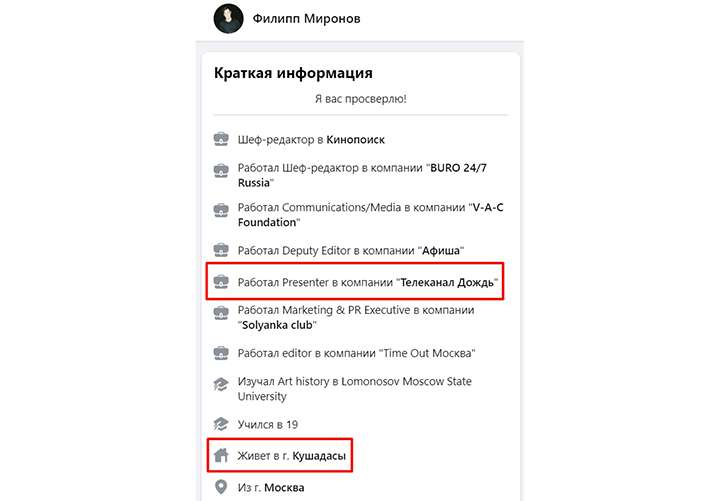Screen dimensions: 720x501
Task: Click briefcase icon next to V-A-C Foundation entry
Action: point(221,210)
